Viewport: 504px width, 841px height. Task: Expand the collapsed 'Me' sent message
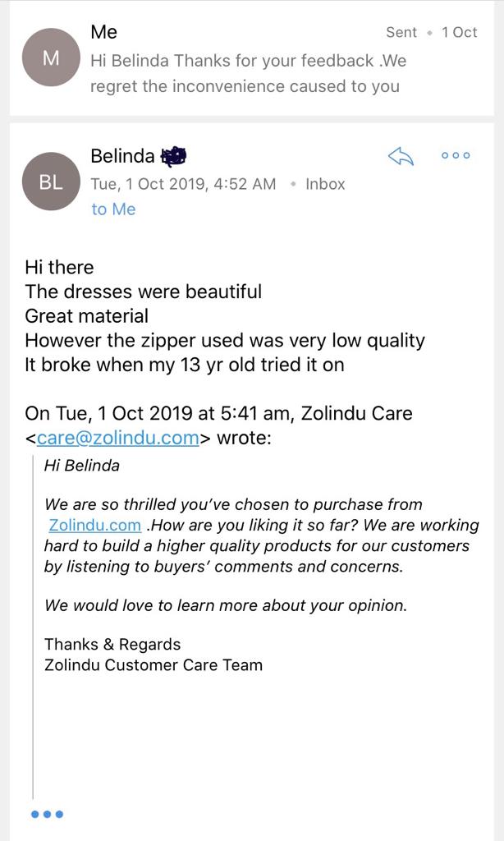[x=252, y=58]
